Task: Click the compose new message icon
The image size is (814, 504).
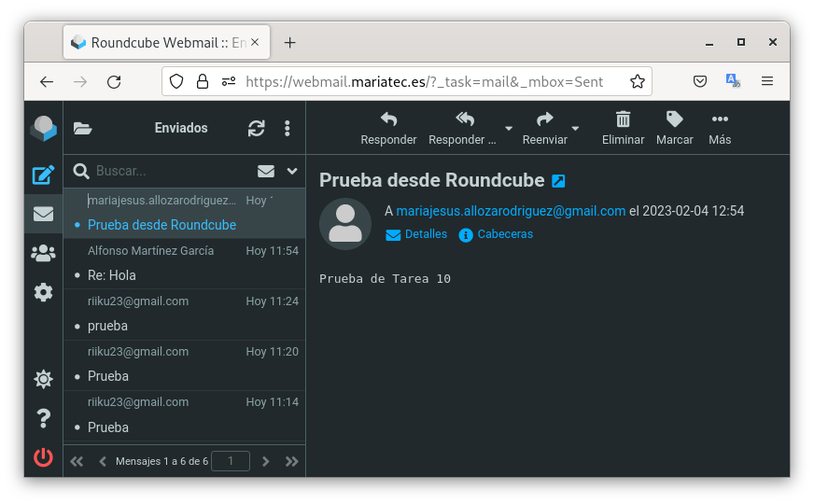Action: (x=43, y=175)
